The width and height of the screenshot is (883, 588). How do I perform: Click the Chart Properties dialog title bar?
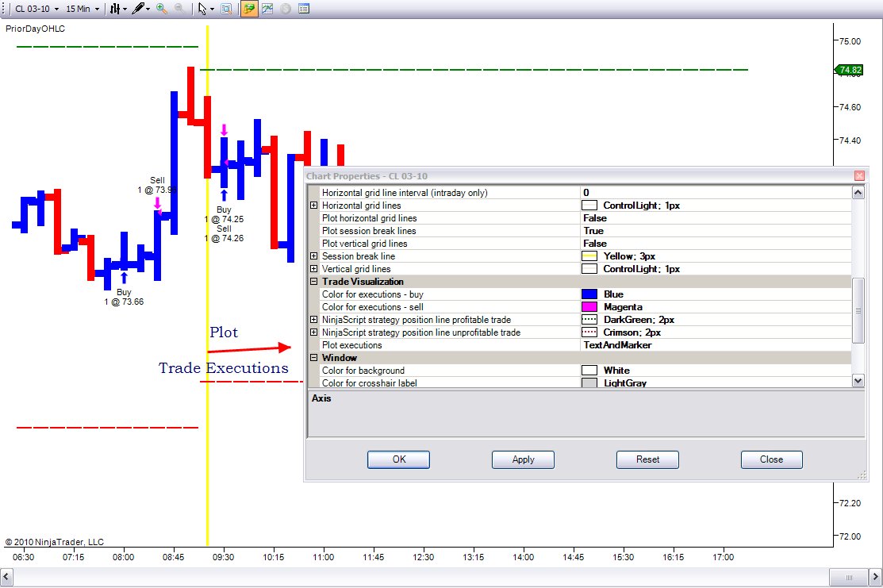[579, 175]
